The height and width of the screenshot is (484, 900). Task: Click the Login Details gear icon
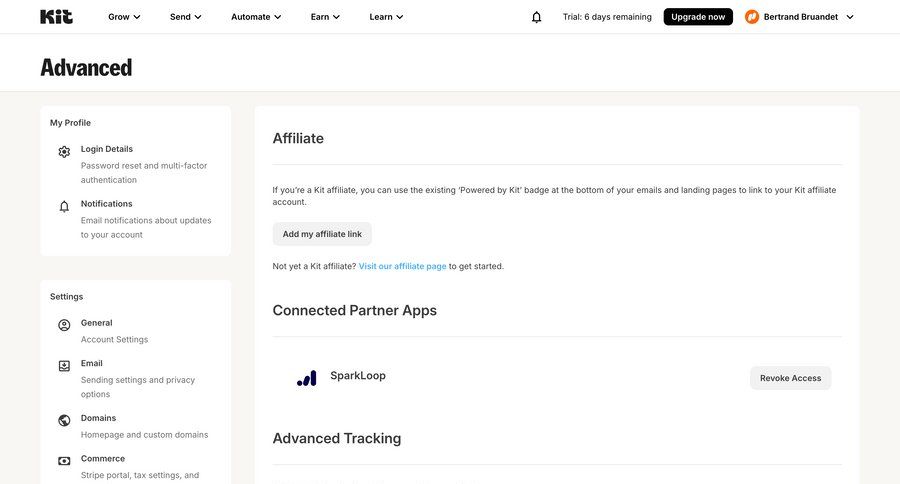pos(64,152)
